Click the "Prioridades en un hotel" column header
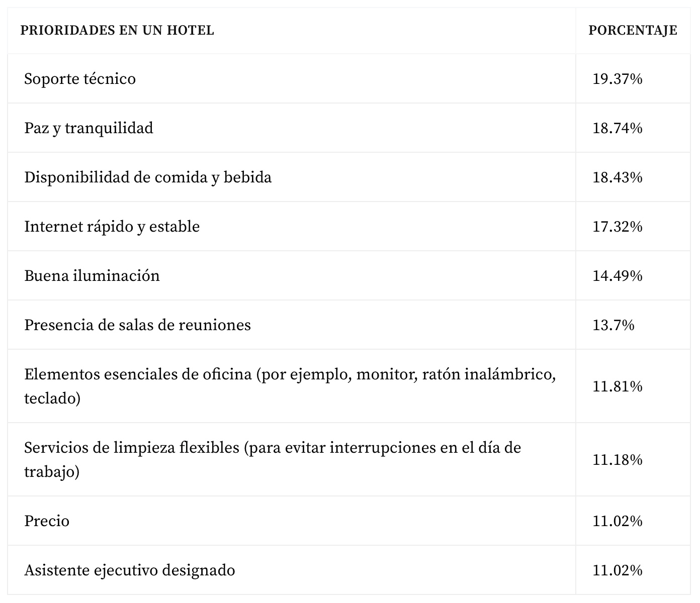 117,30
